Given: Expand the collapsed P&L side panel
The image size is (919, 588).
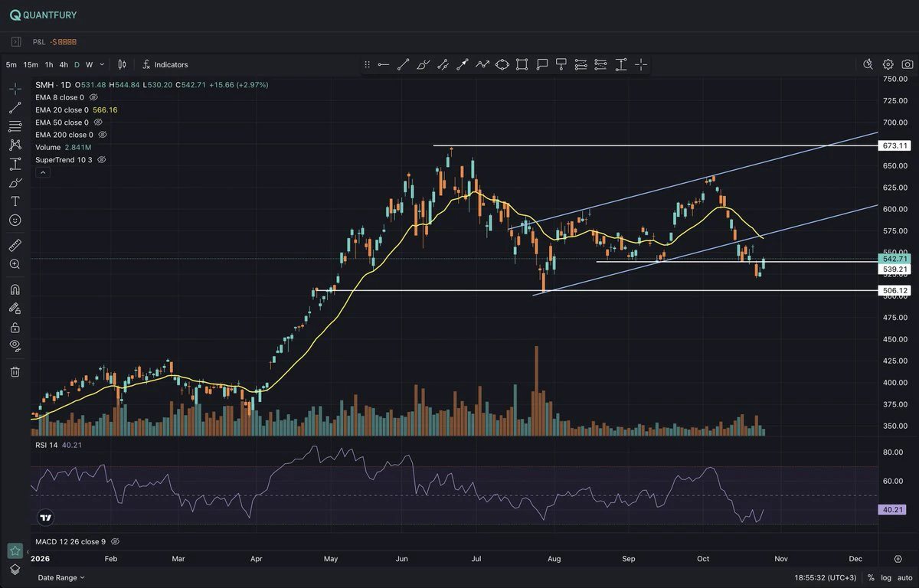Looking at the screenshot, I should (16, 42).
